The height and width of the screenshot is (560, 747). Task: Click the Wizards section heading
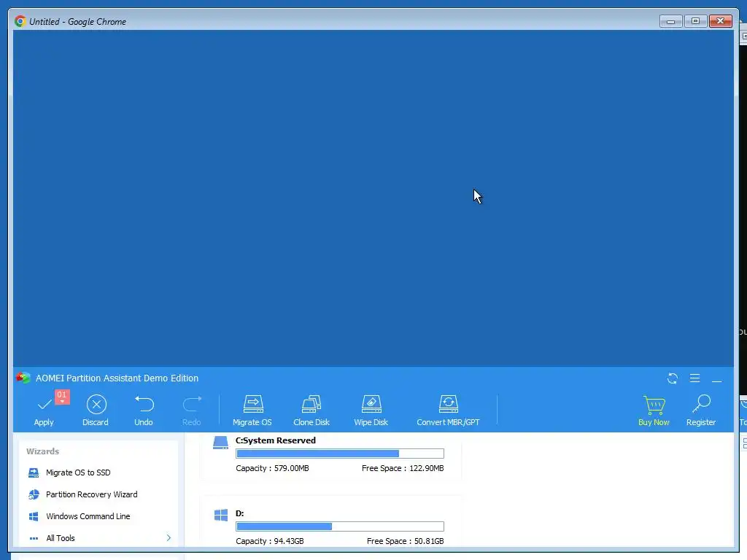pos(43,451)
